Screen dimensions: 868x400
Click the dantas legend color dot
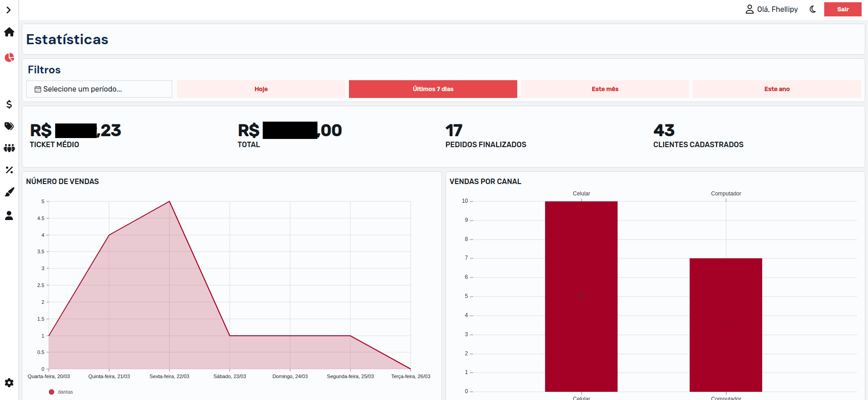pyautogui.click(x=52, y=392)
